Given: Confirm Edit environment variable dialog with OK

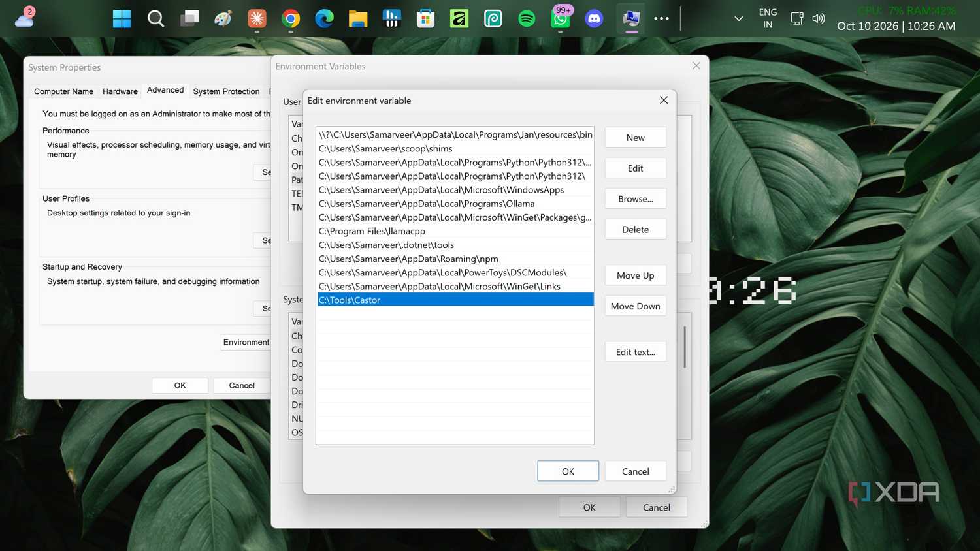Looking at the screenshot, I should (x=568, y=471).
